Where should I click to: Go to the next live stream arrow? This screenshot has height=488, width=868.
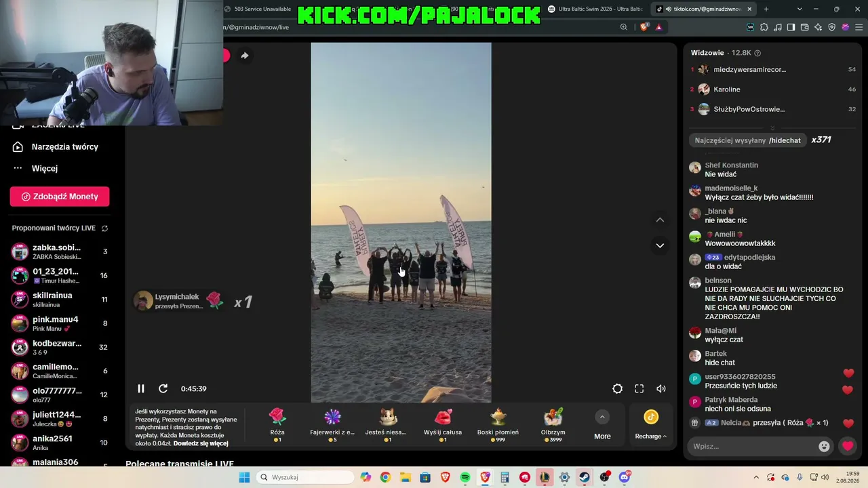(660, 245)
